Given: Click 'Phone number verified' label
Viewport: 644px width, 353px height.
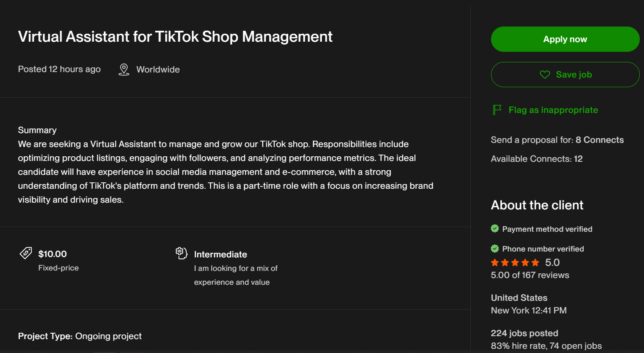Looking at the screenshot, I should click(543, 249).
